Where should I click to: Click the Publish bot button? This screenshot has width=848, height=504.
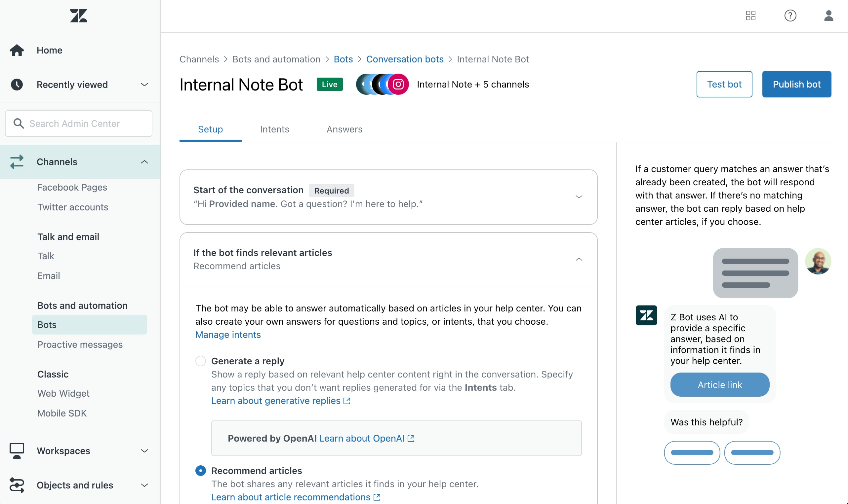(796, 84)
